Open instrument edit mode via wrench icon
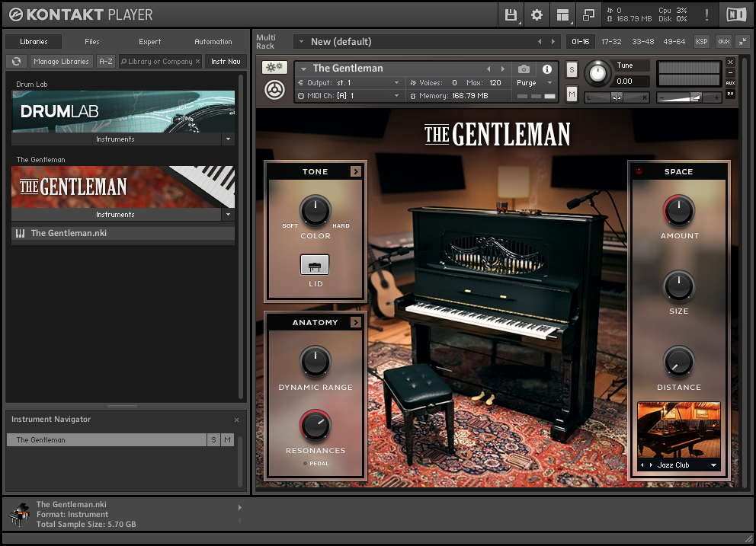Viewport: 756px width, 546px height. click(x=275, y=68)
